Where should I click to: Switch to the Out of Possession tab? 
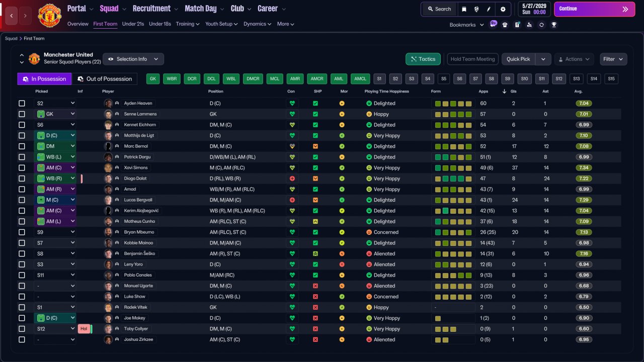click(105, 79)
